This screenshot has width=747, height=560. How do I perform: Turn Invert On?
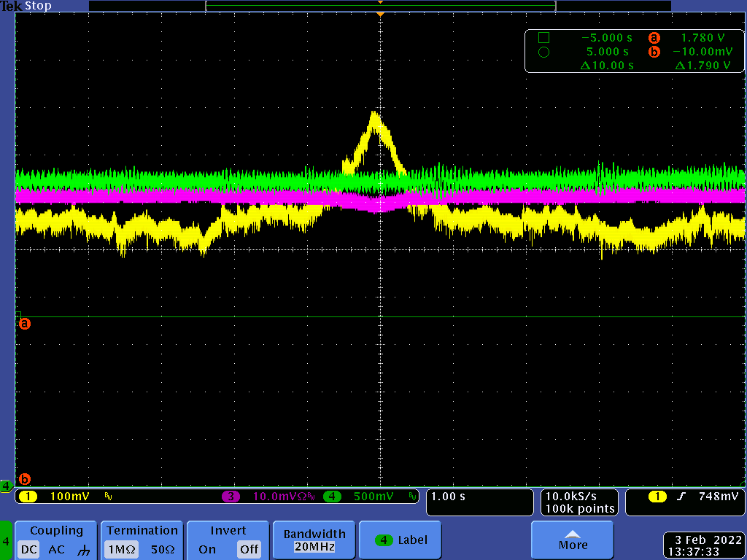tap(207, 549)
